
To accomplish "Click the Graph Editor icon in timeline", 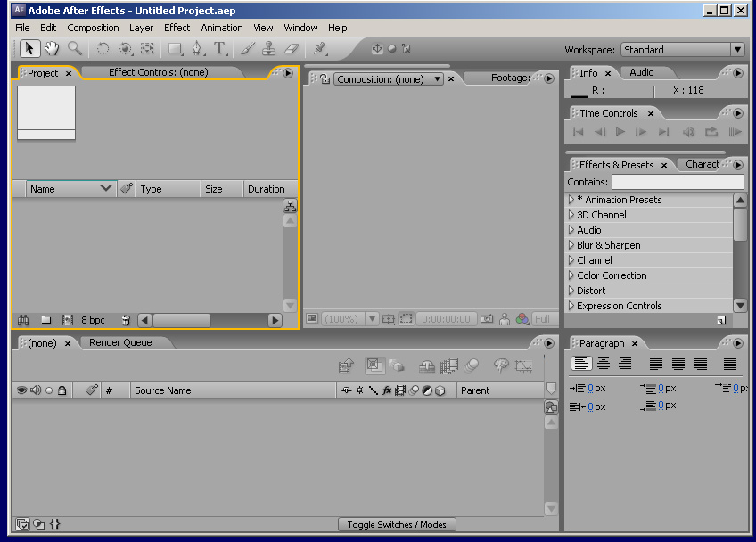I will [523, 366].
